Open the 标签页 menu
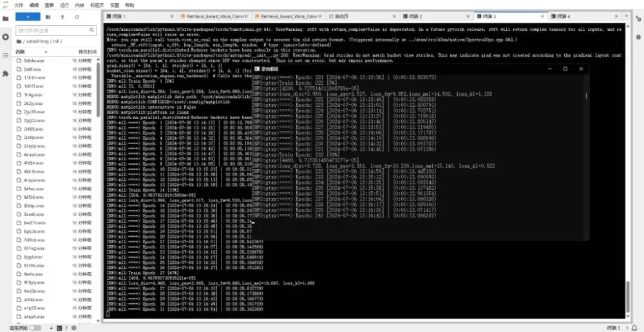The height and width of the screenshot is (332, 644). point(97,5)
